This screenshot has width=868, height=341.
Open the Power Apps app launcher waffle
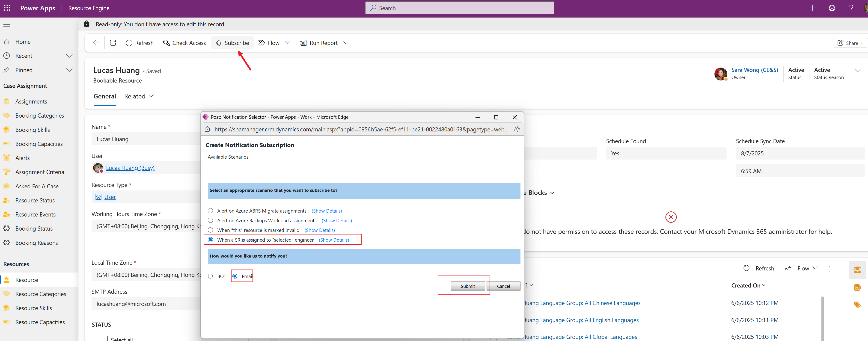(x=7, y=8)
